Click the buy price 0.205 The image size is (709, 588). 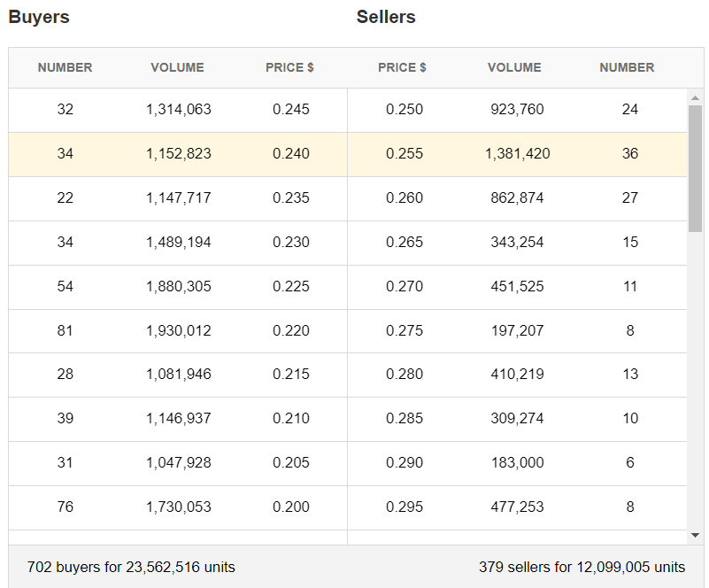coord(291,463)
